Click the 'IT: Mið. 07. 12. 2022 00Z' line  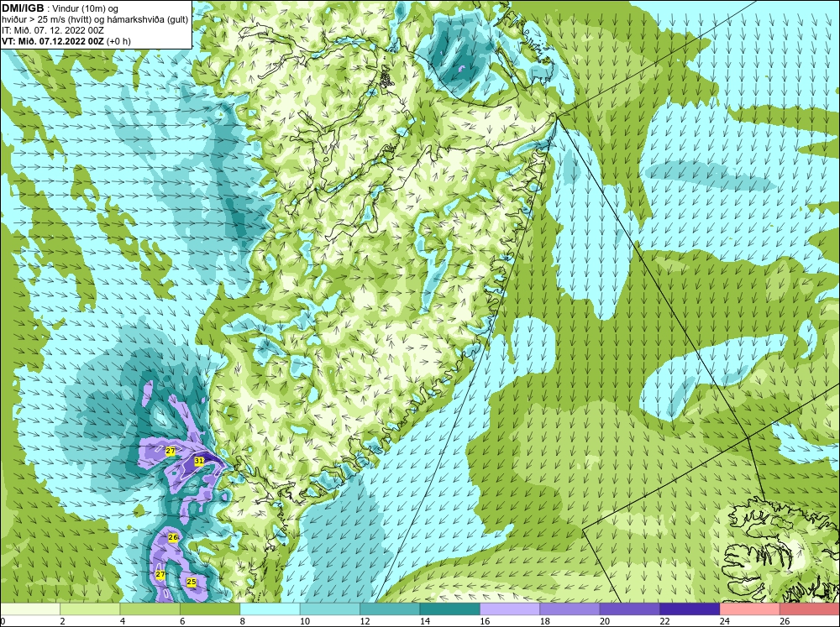tap(52, 30)
